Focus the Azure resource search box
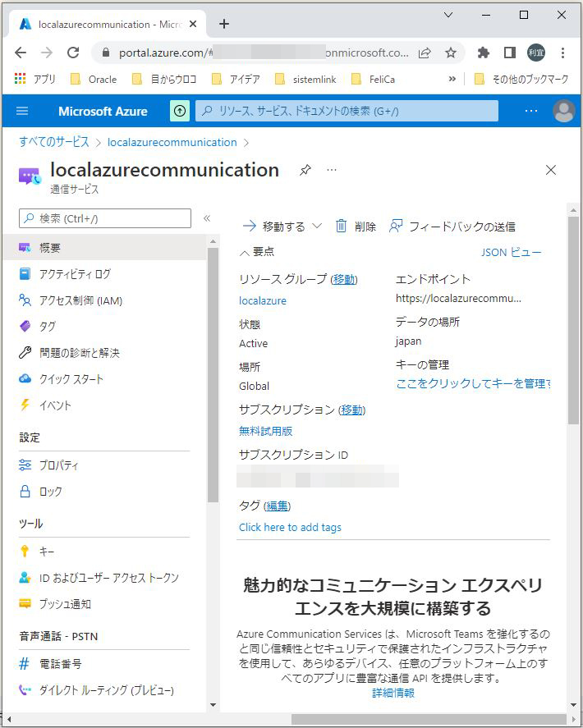The width and height of the screenshot is (583, 728). pos(347,111)
